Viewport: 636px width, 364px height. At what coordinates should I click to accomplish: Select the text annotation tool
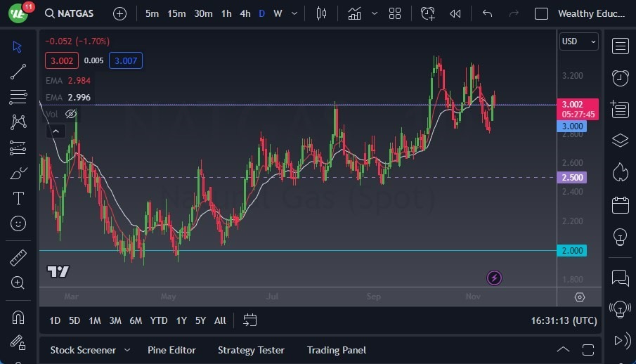tap(18, 198)
